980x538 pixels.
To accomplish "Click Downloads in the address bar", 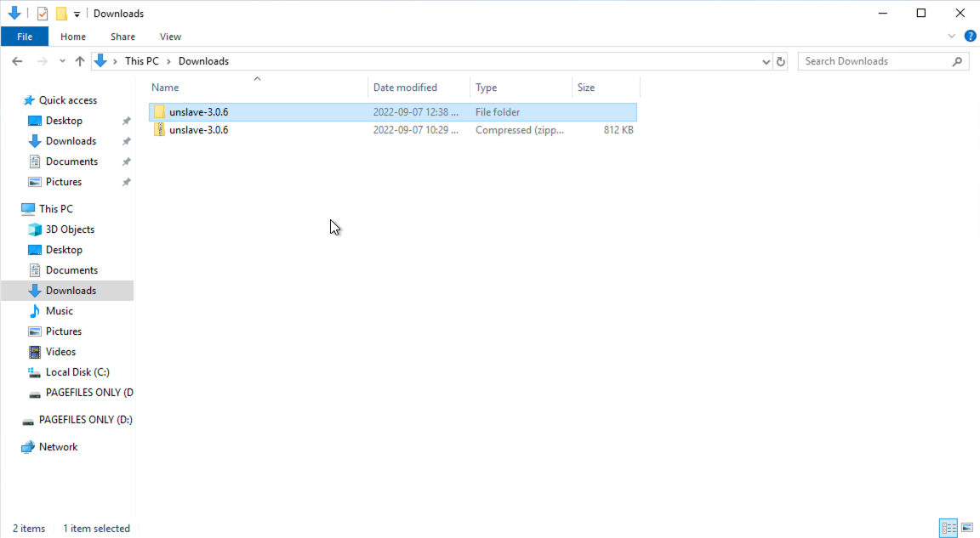I will pyautogui.click(x=204, y=61).
